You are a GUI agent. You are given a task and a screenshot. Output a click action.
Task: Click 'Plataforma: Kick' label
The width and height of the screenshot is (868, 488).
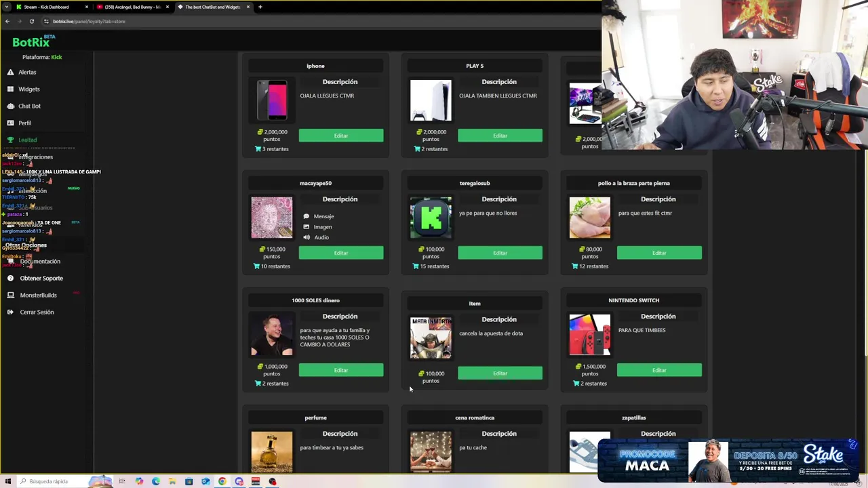[42, 57]
